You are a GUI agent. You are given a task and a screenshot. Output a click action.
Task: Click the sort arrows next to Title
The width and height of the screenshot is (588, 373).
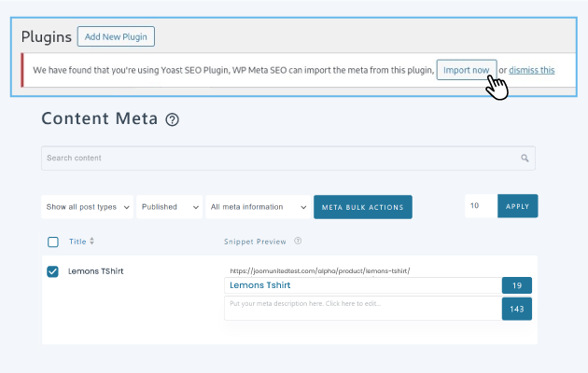tap(91, 242)
